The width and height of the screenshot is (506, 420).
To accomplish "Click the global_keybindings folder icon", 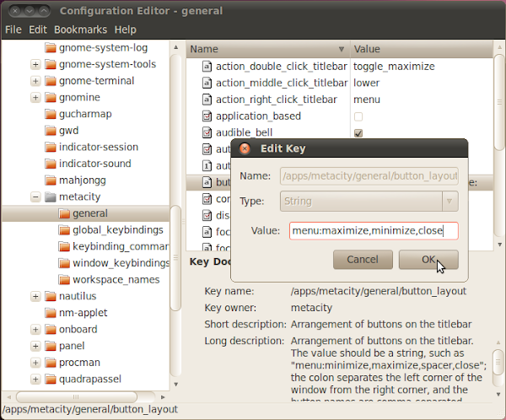I will (x=64, y=230).
